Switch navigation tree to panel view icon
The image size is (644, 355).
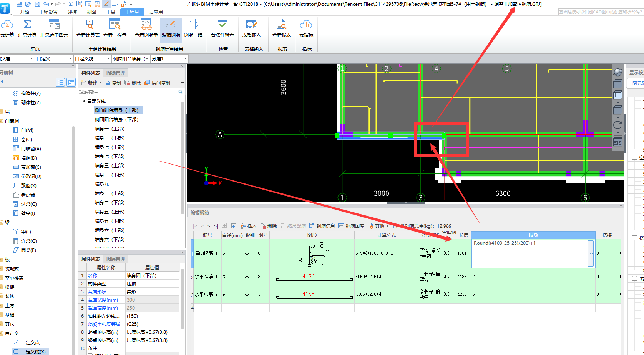pos(71,82)
